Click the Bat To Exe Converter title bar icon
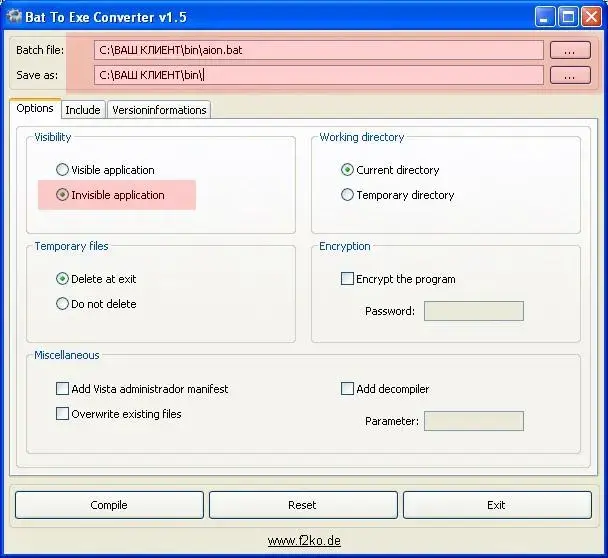 tap(14, 17)
